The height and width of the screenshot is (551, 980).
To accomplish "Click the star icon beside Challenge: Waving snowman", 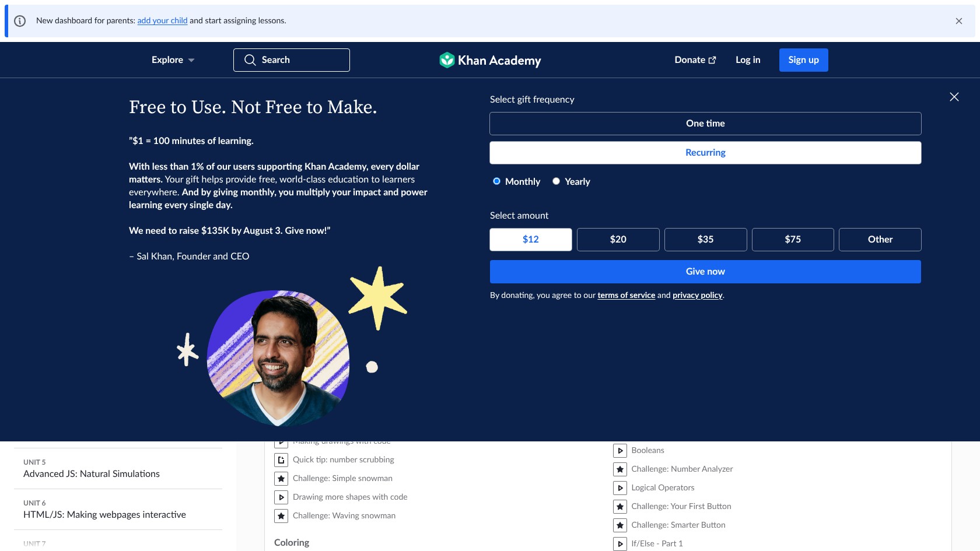I will [x=281, y=516].
